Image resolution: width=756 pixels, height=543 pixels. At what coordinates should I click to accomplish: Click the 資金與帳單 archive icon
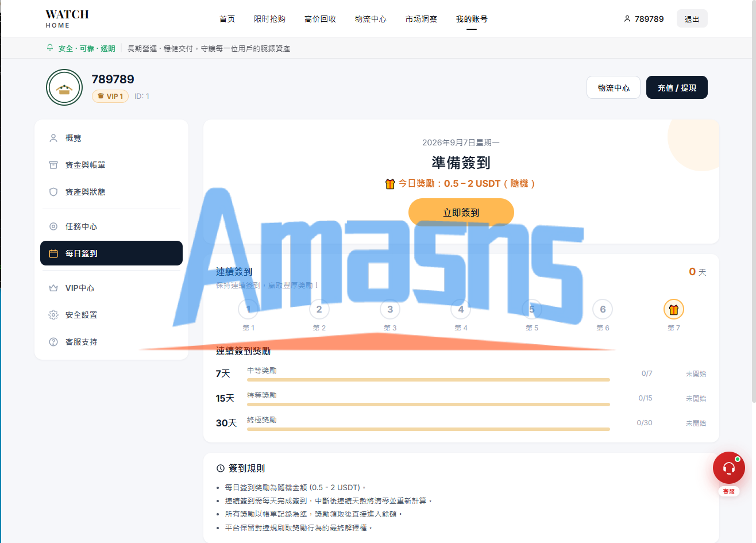coord(53,165)
